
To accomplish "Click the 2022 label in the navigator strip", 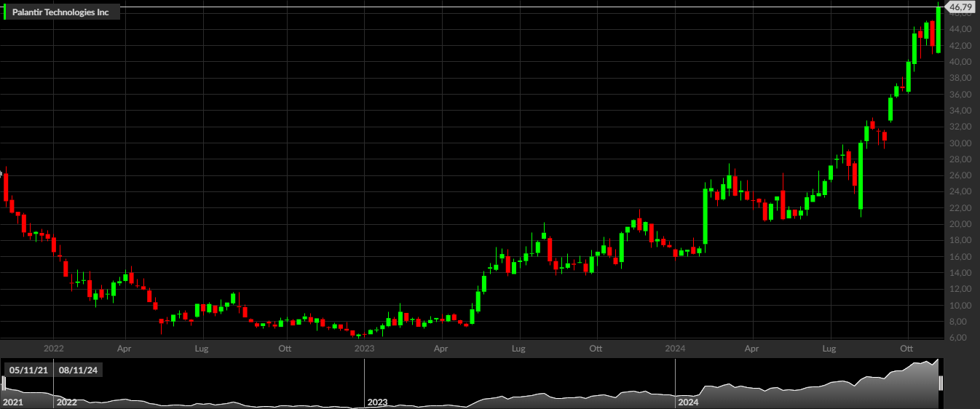I will coord(67,402).
